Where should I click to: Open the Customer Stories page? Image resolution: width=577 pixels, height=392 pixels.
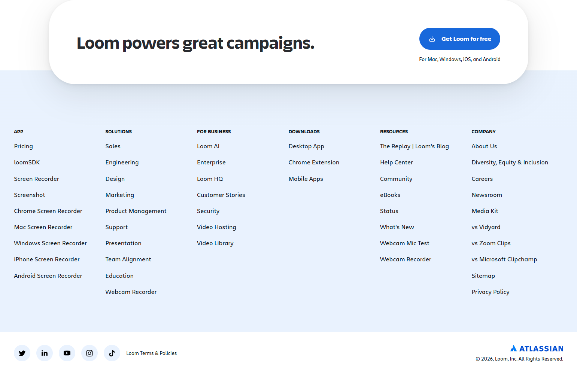221,195
